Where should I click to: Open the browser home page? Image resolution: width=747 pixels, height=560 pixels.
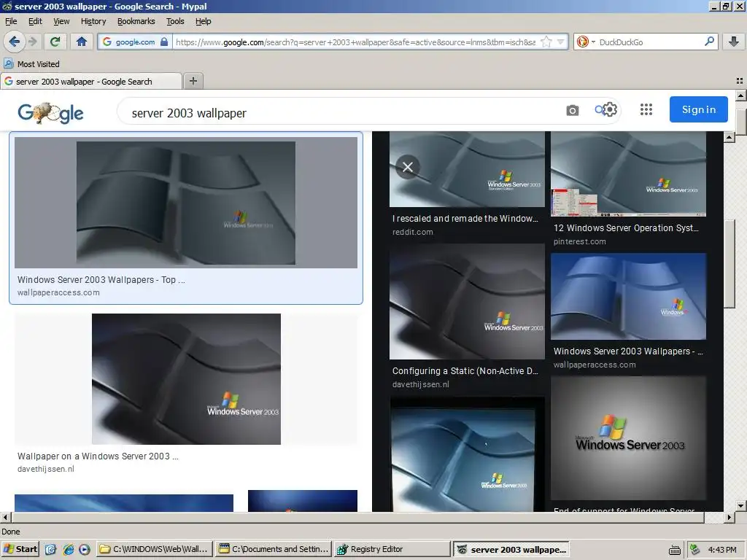[82, 42]
